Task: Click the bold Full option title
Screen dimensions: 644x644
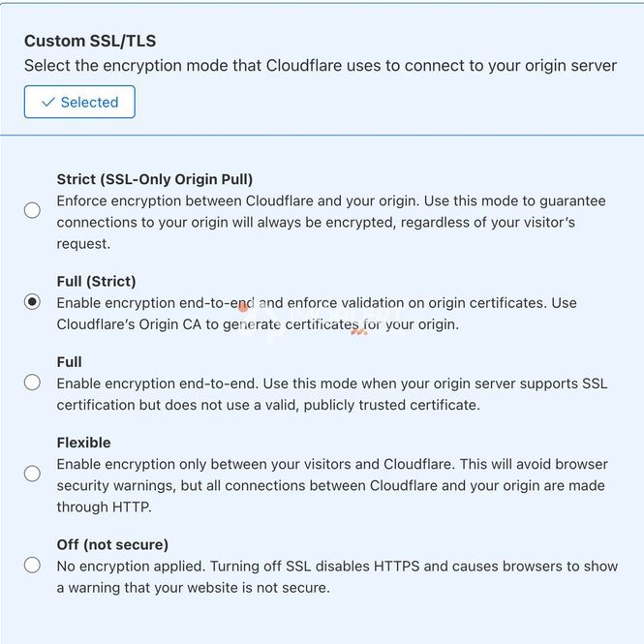Action: click(69, 362)
